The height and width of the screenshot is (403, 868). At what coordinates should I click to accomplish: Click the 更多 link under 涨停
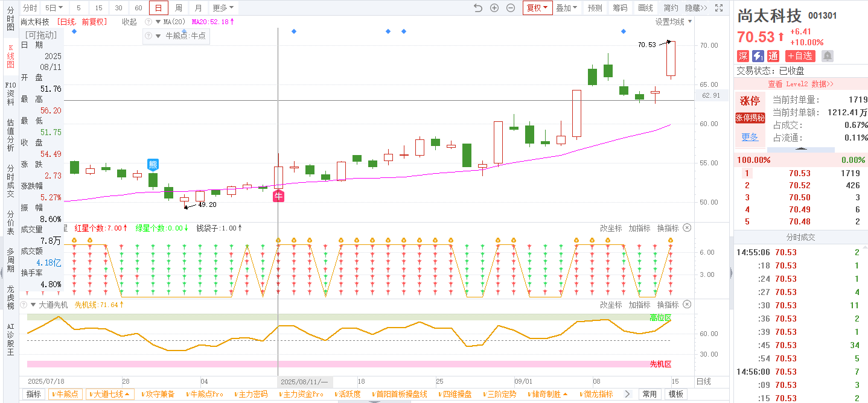pyautogui.click(x=750, y=137)
